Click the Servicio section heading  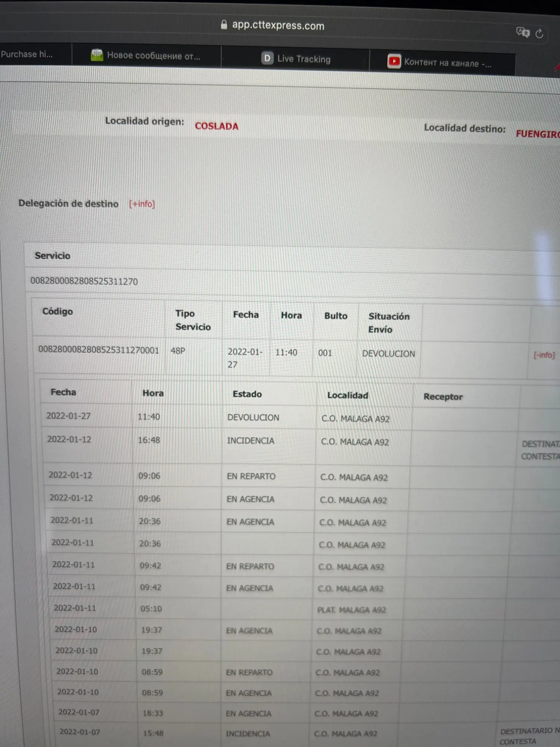pos(52,256)
